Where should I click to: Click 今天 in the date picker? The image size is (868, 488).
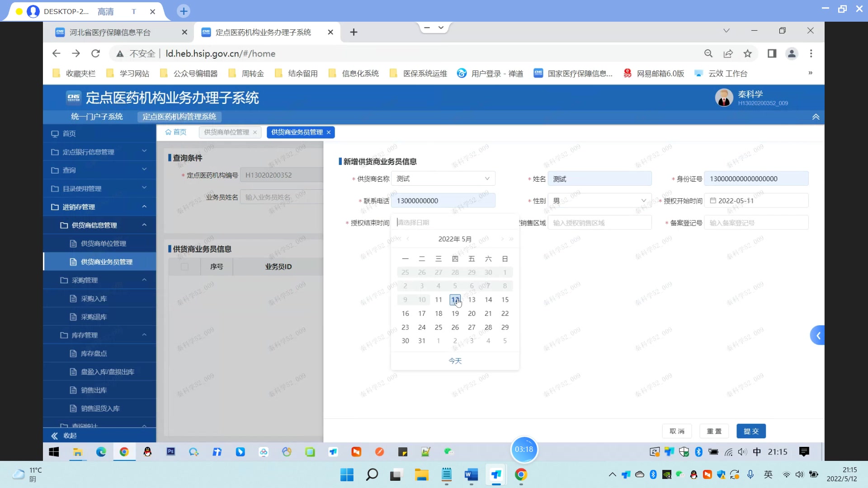pyautogui.click(x=455, y=361)
